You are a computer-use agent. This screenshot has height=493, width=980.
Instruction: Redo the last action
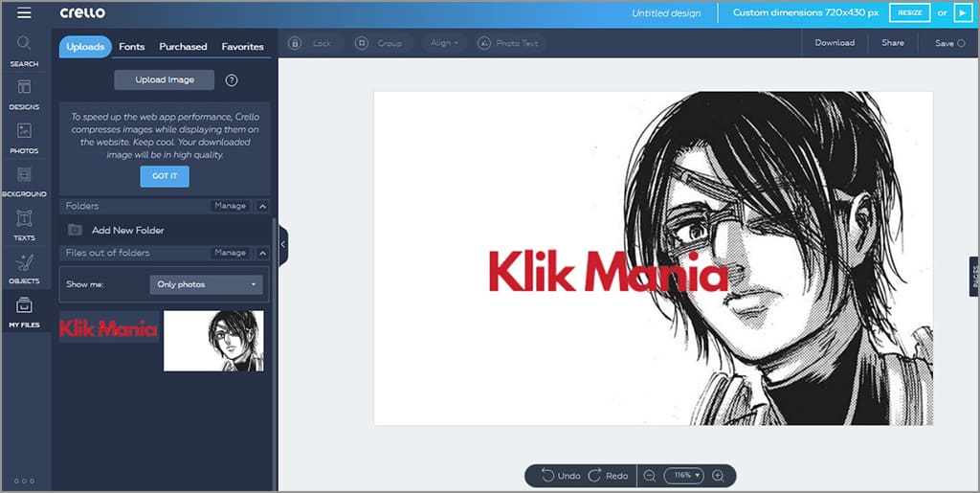click(608, 476)
